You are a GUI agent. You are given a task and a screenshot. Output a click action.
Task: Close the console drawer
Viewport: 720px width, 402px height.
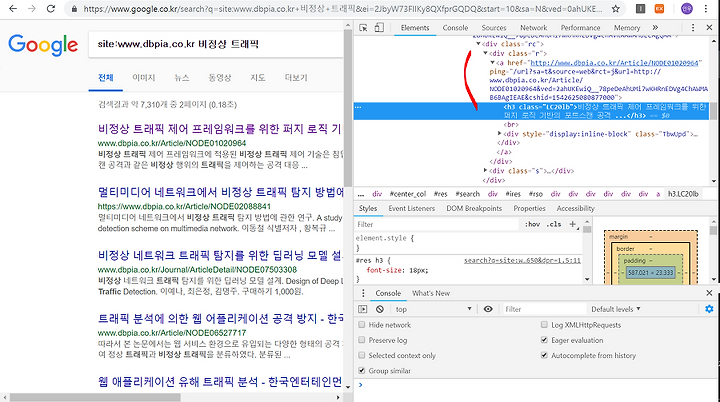click(x=709, y=293)
